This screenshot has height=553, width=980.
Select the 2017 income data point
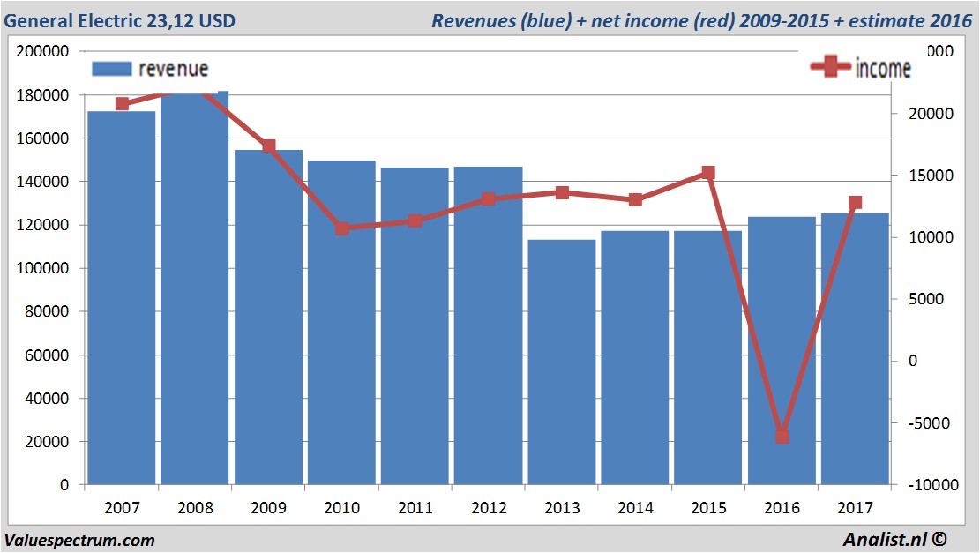click(x=855, y=203)
